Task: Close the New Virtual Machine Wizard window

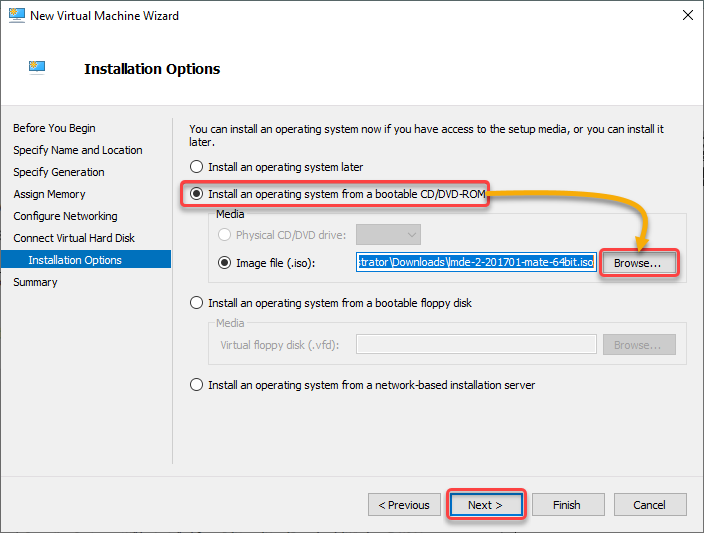Action: click(x=687, y=15)
